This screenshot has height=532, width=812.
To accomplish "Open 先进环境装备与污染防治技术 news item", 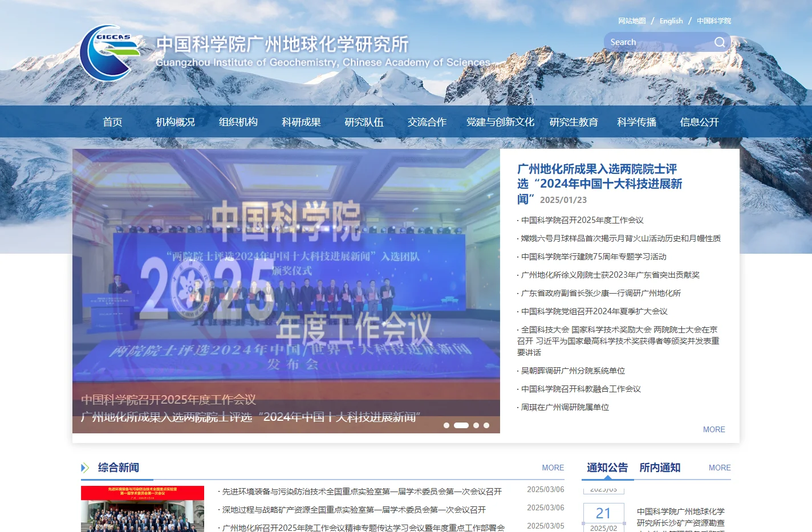I will coord(362,492).
